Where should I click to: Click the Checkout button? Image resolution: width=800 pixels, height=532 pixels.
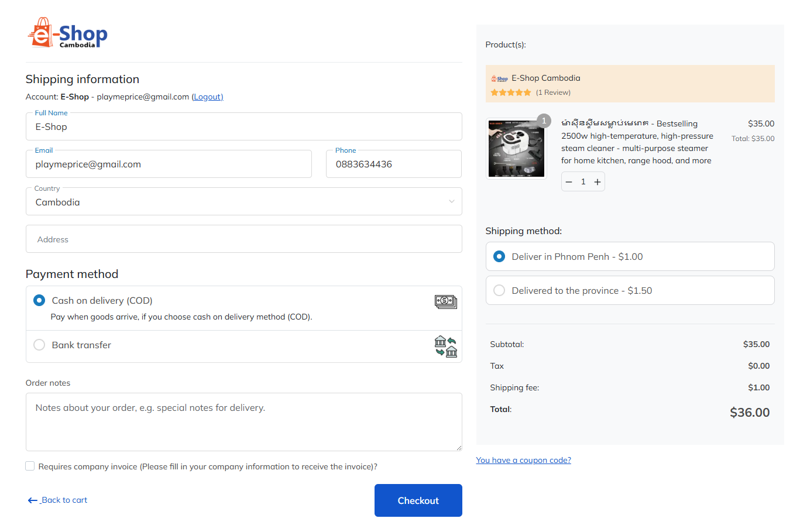pyautogui.click(x=418, y=500)
